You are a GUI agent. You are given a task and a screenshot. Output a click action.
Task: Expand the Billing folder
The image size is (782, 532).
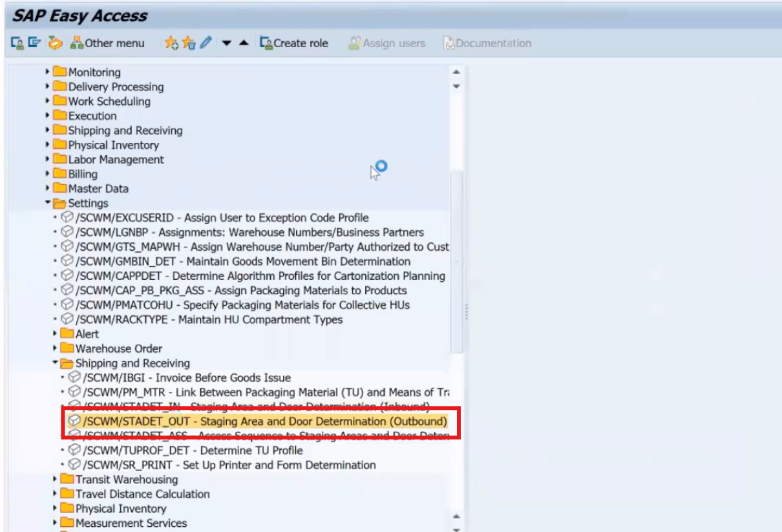pyautogui.click(x=48, y=174)
